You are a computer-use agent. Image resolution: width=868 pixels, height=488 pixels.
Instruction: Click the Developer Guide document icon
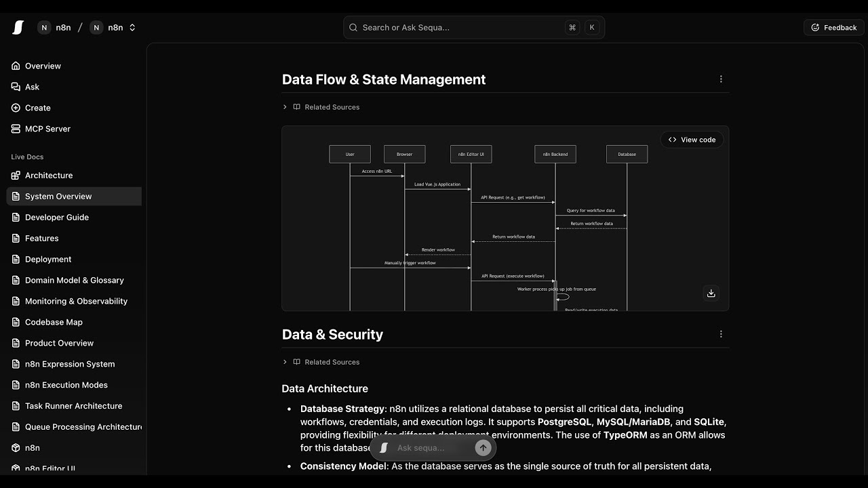16,218
